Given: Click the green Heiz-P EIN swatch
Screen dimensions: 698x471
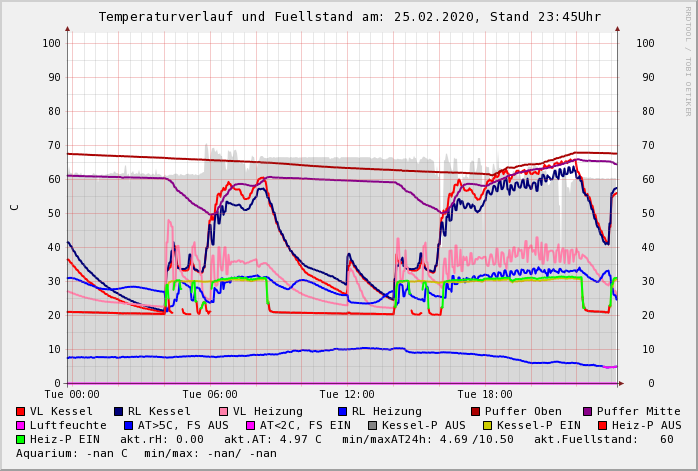Looking at the screenshot, I should point(21,439).
